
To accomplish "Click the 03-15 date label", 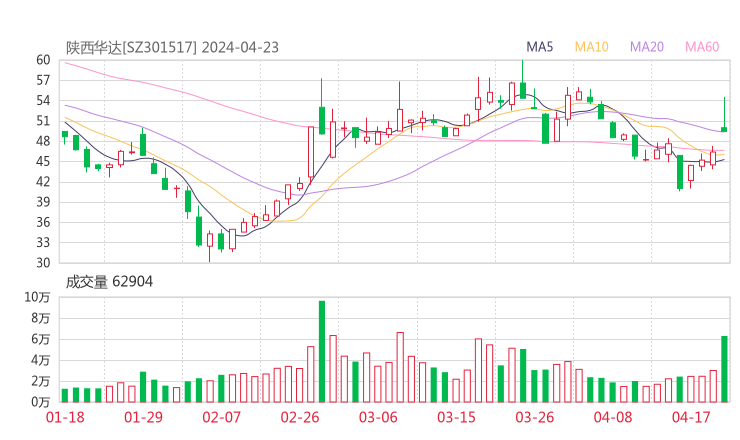I will 456,417.
